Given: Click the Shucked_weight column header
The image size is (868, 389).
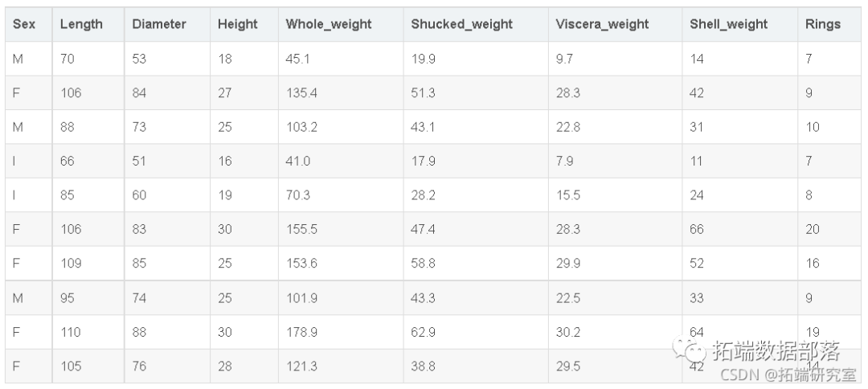Looking at the screenshot, I should point(461,24).
